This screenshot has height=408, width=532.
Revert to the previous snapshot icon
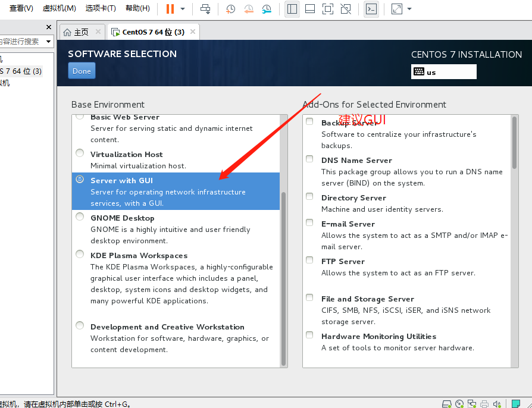(249, 9)
